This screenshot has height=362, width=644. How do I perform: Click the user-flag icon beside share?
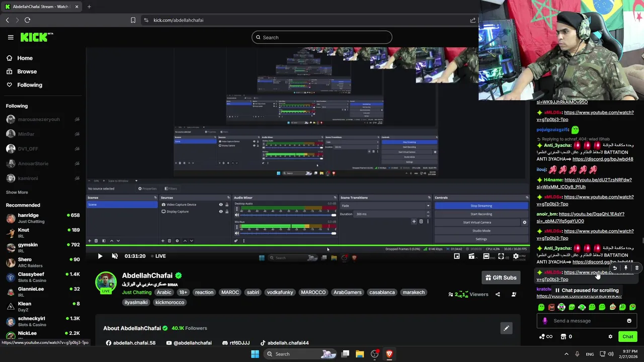point(514,295)
